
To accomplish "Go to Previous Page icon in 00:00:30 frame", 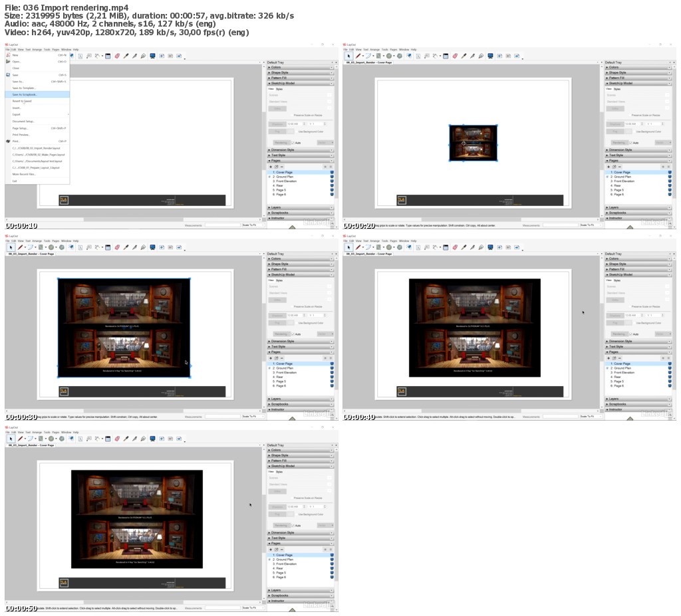I will point(170,247).
